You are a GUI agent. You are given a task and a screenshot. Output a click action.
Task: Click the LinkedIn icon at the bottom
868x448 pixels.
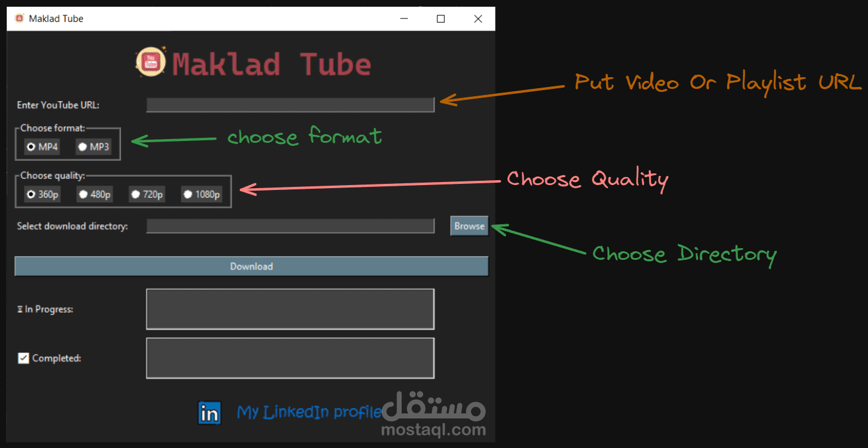point(209,412)
